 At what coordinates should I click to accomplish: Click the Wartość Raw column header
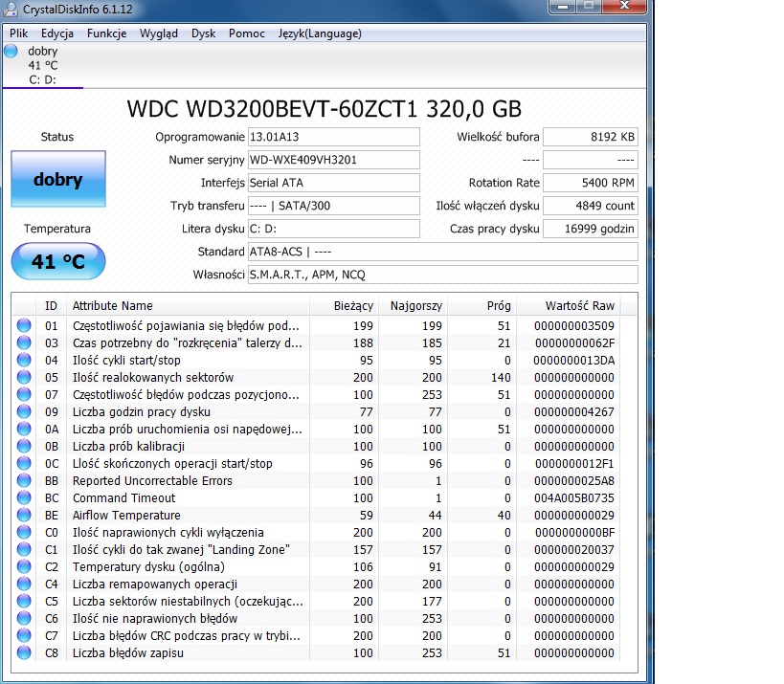569,306
